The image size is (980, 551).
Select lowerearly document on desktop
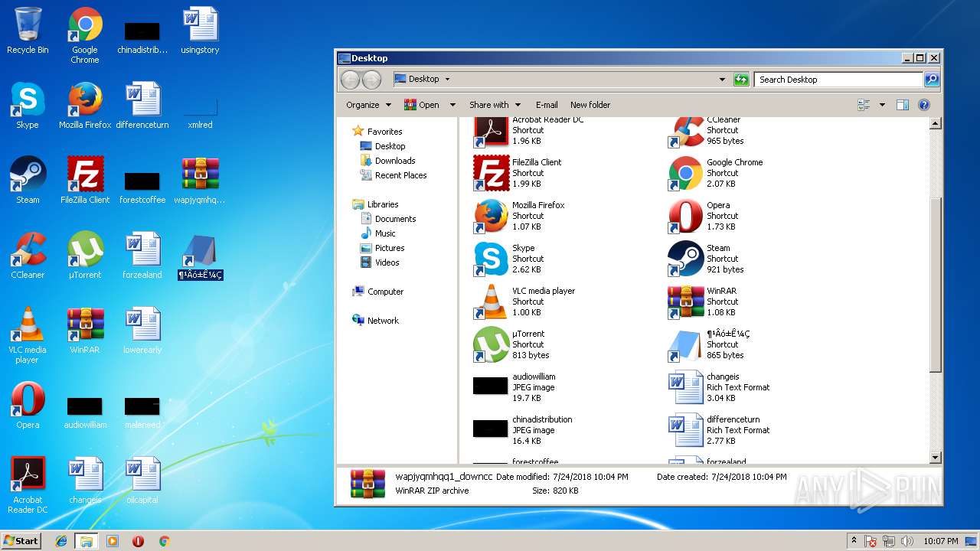tap(142, 331)
